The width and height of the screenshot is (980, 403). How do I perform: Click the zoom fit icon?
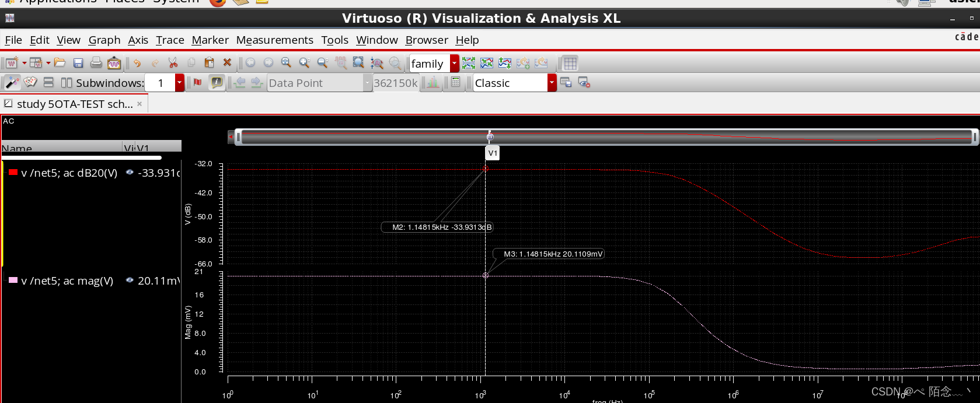(286, 63)
